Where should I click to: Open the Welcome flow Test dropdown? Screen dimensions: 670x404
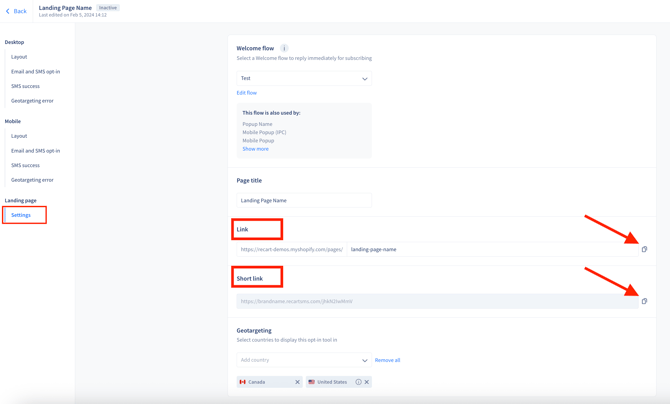[304, 78]
